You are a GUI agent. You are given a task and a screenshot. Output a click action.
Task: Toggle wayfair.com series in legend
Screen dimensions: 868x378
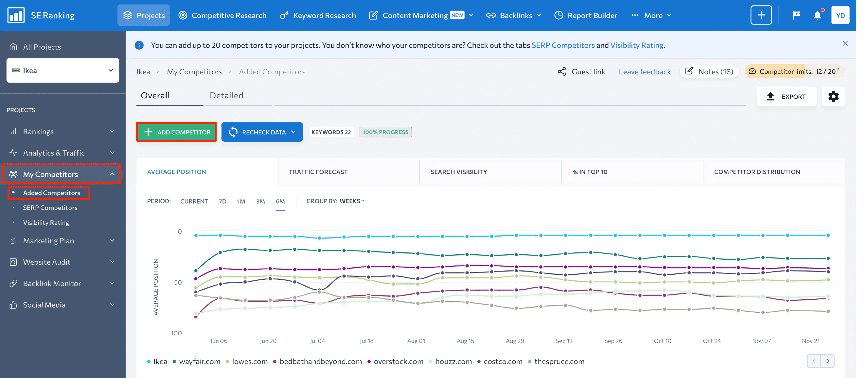(196, 361)
